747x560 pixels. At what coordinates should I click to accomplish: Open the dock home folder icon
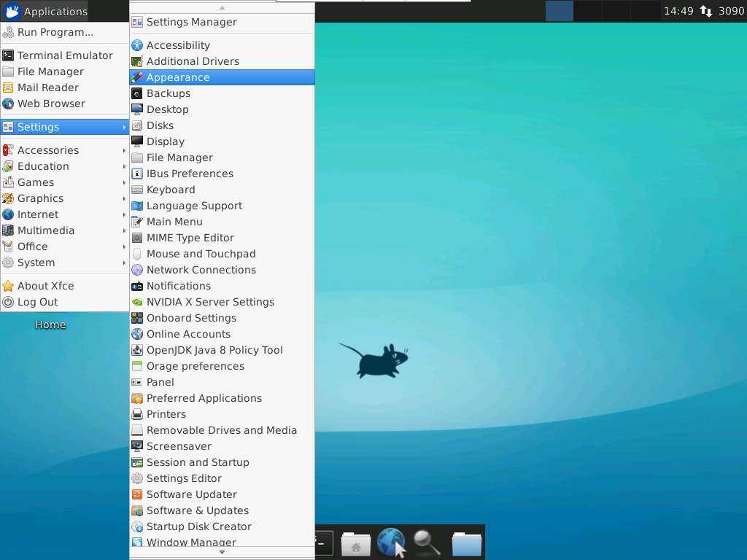[356, 544]
